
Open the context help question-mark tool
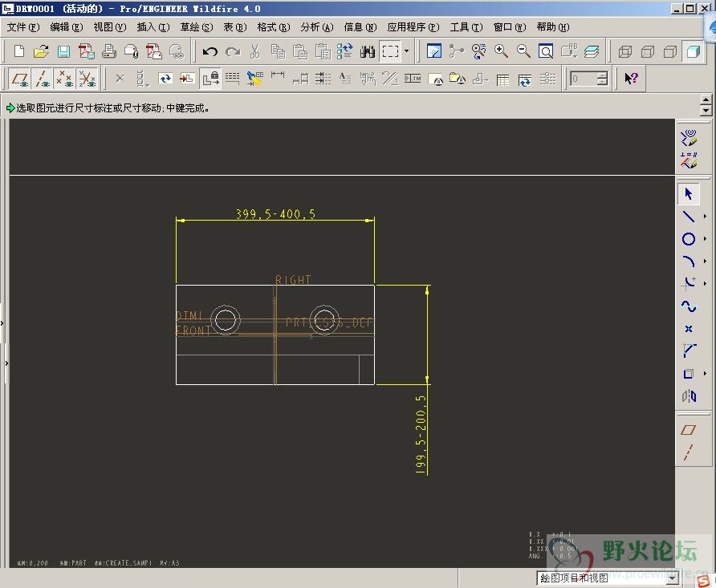point(631,79)
